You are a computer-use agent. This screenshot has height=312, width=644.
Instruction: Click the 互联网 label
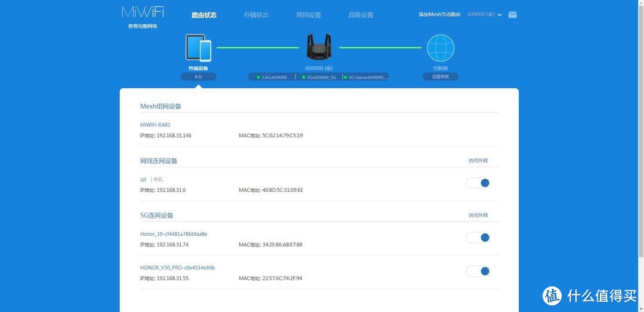pyautogui.click(x=440, y=68)
